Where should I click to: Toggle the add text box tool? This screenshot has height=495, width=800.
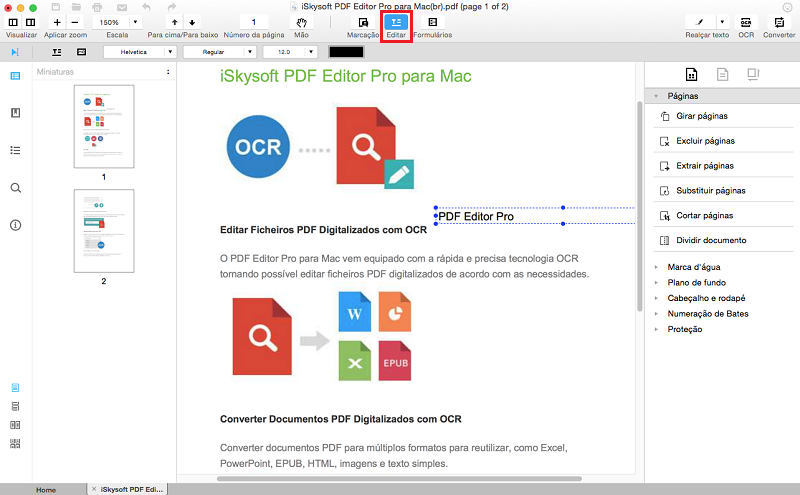pos(57,51)
